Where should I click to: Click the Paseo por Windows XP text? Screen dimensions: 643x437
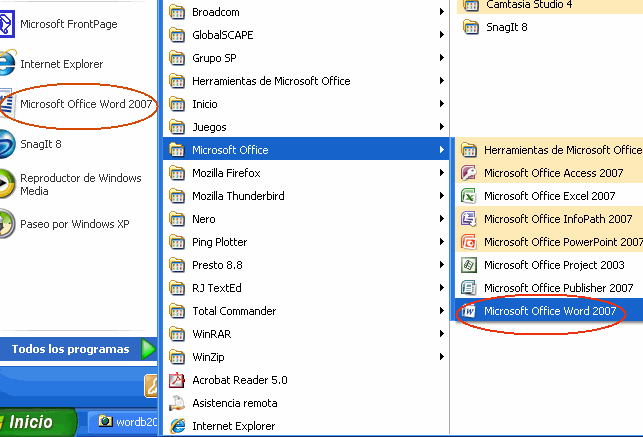point(75,224)
